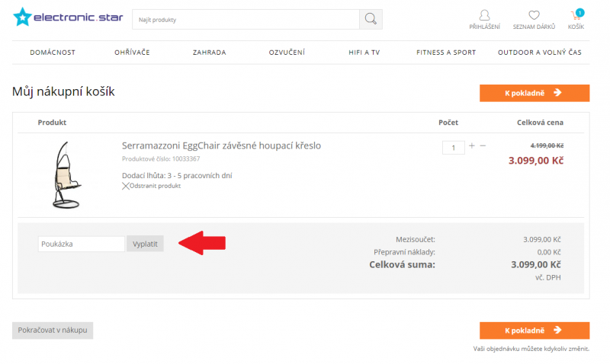Screen dimensions: 610x364
Task: Click the Můj nákupní košík heading
Action: point(63,92)
